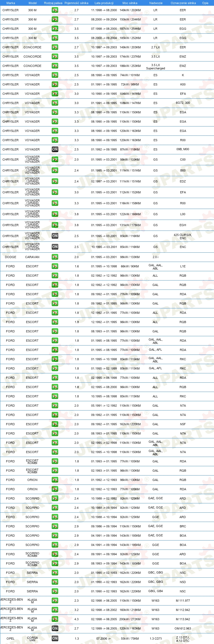Viewport: 214px width, 644px height.
Task: Click the Nadwozie column header
Action: tap(156, 3)
